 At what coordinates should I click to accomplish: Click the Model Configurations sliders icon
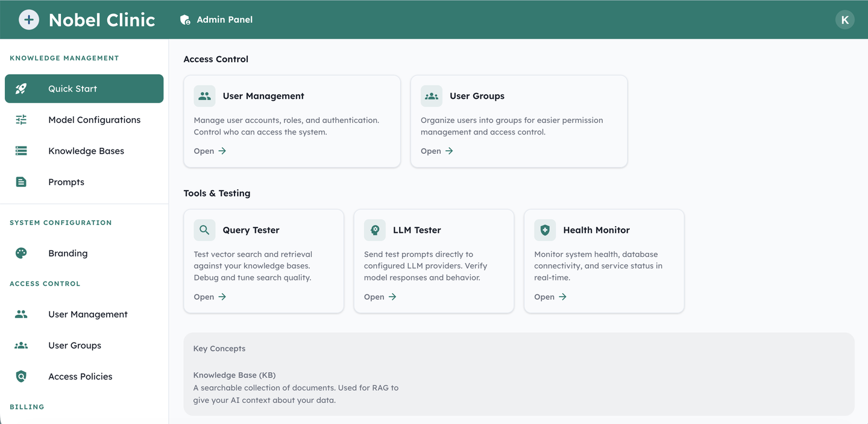(x=21, y=120)
